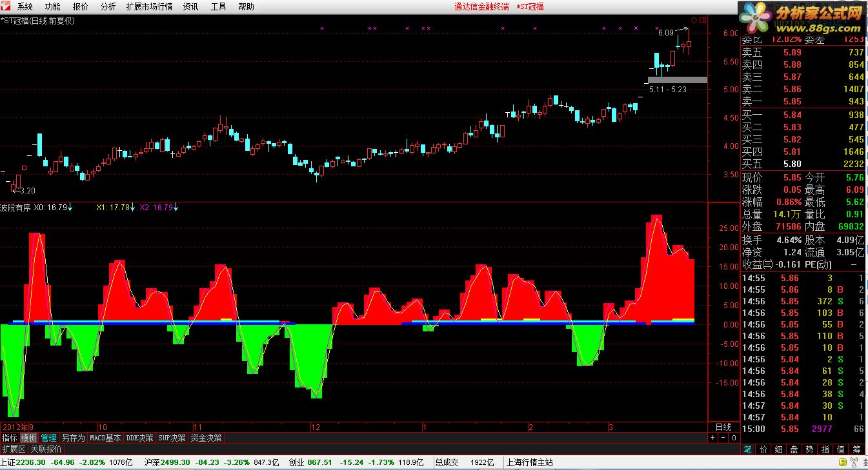The width and height of the screenshot is (868, 470).
Task: Select the 势 tab in the quote panel
Action: coord(810,449)
